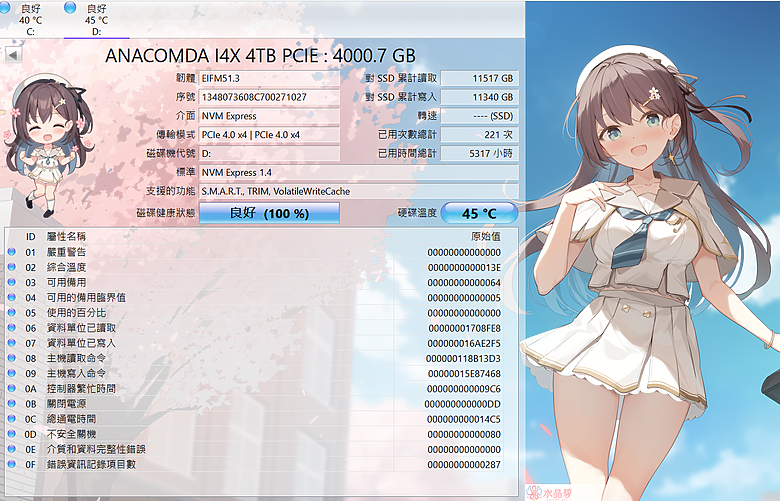
Task: Click status dot for attribute 0C 總通電時間
Action: (x=11, y=419)
